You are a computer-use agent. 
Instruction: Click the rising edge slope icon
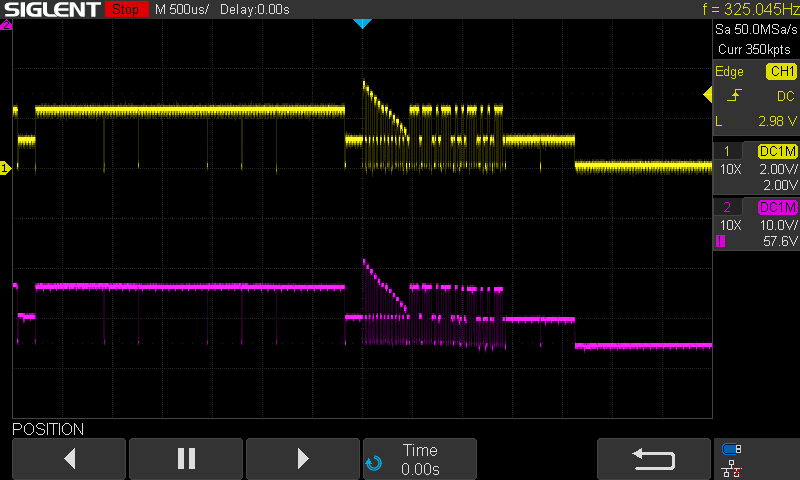click(x=734, y=96)
